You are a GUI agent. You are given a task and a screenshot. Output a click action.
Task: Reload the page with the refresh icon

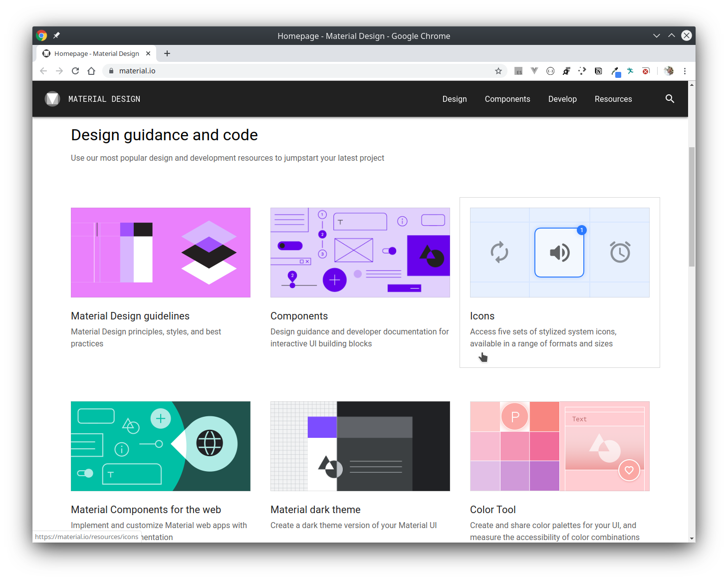(x=75, y=71)
